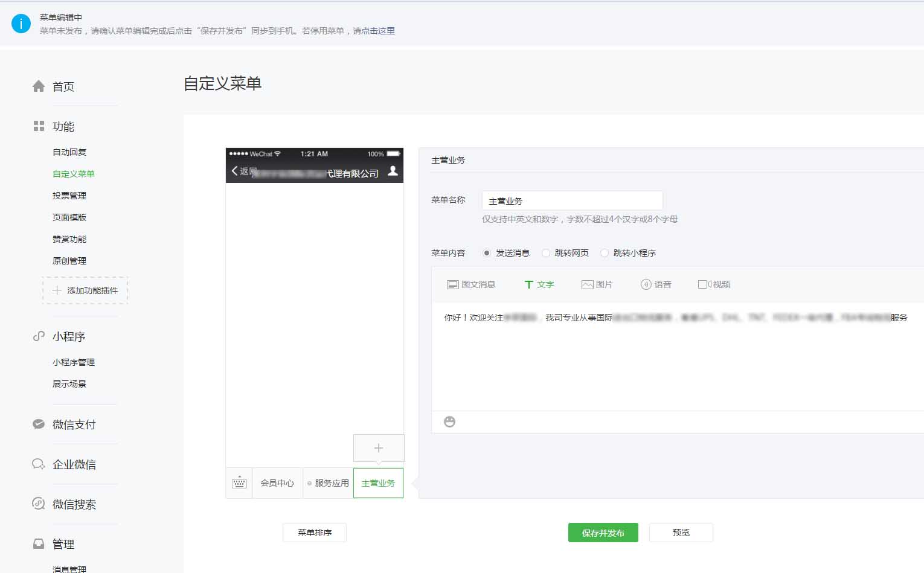Image resolution: width=924 pixels, height=573 pixels.
Task: Click the 添加功能插件 button
Action: (x=85, y=290)
